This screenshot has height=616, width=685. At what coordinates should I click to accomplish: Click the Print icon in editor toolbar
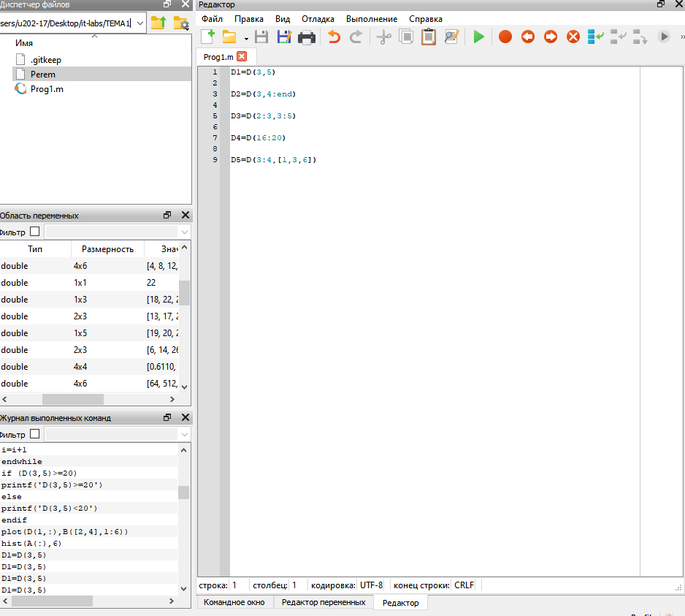pyautogui.click(x=307, y=37)
